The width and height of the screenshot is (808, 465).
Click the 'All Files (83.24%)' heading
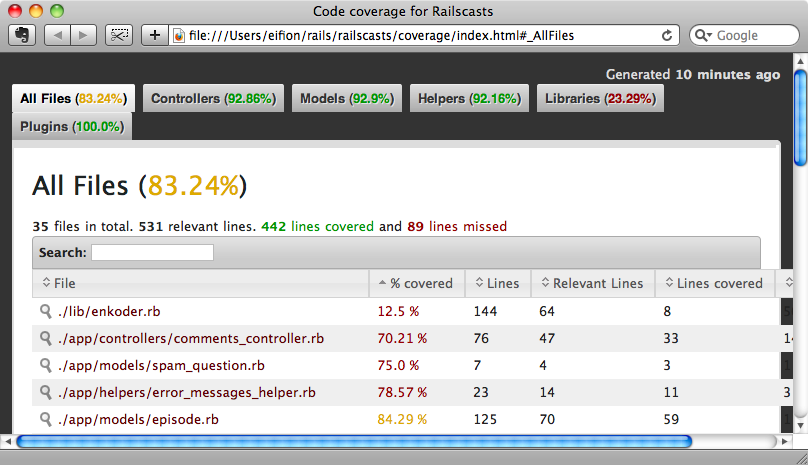pyautogui.click(x=140, y=186)
